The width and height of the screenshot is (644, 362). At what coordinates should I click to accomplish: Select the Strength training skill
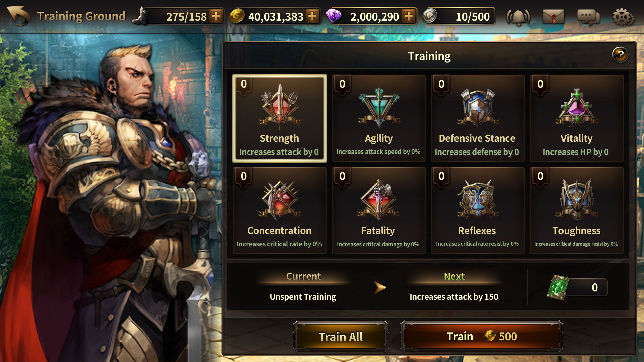point(279,118)
